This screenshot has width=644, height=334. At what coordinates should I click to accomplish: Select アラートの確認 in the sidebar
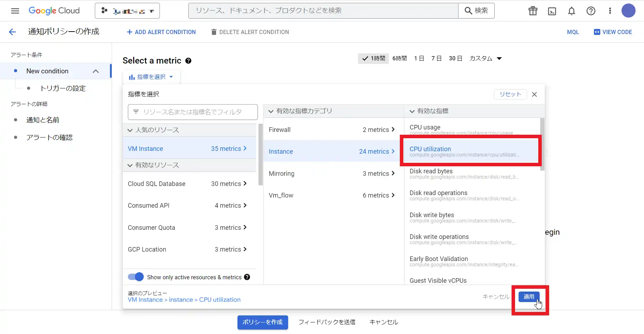coord(49,138)
